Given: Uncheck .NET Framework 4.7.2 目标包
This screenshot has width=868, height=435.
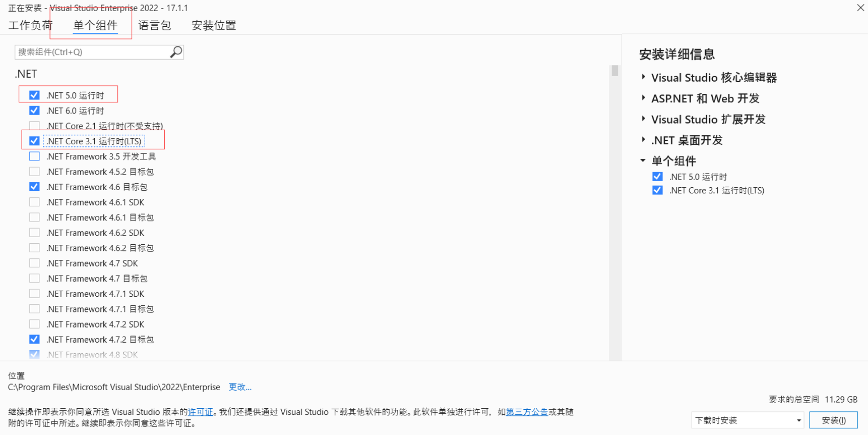Looking at the screenshot, I should (34, 340).
